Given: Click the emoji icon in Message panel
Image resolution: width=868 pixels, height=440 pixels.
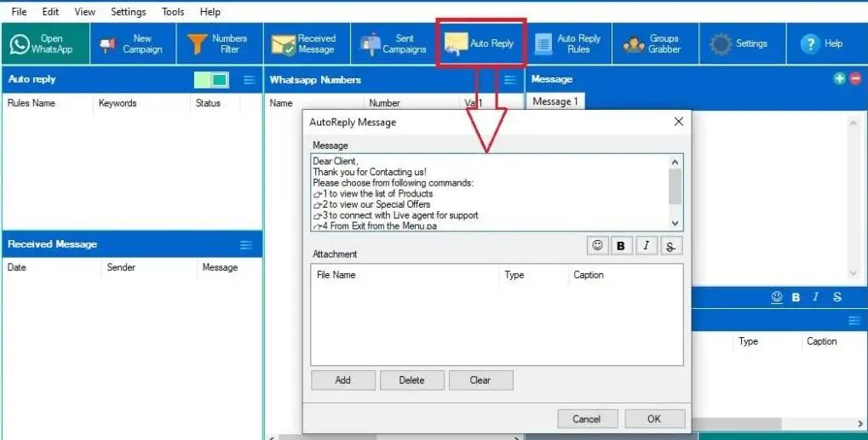Looking at the screenshot, I should [x=777, y=297].
